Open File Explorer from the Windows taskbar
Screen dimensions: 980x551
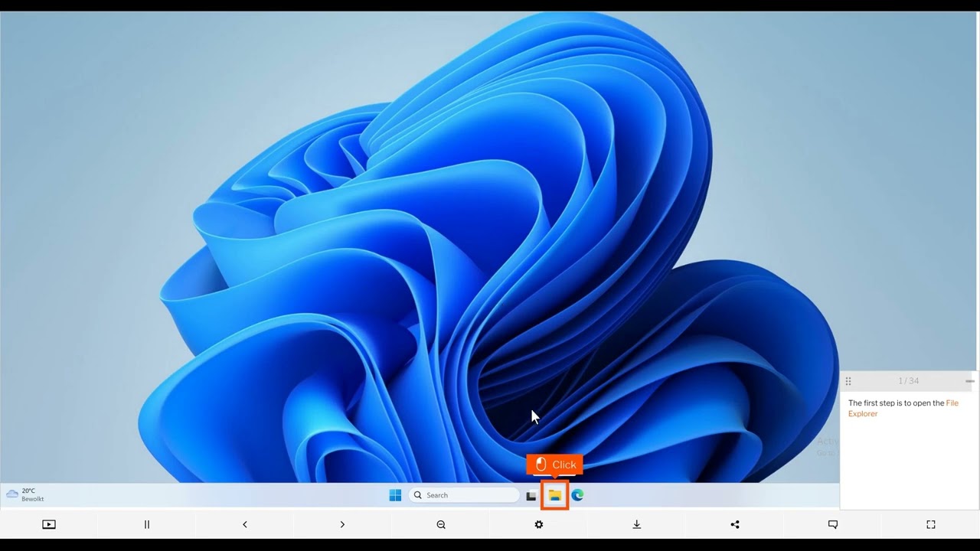pos(554,495)
